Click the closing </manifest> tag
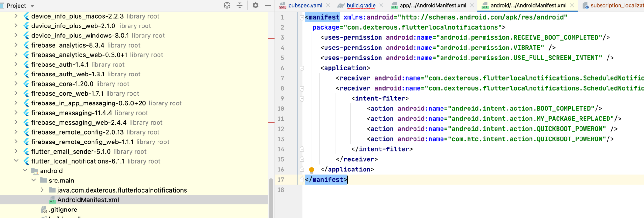Image resolution: width=644 pixels, height=218 pixels. pos(326,180)
